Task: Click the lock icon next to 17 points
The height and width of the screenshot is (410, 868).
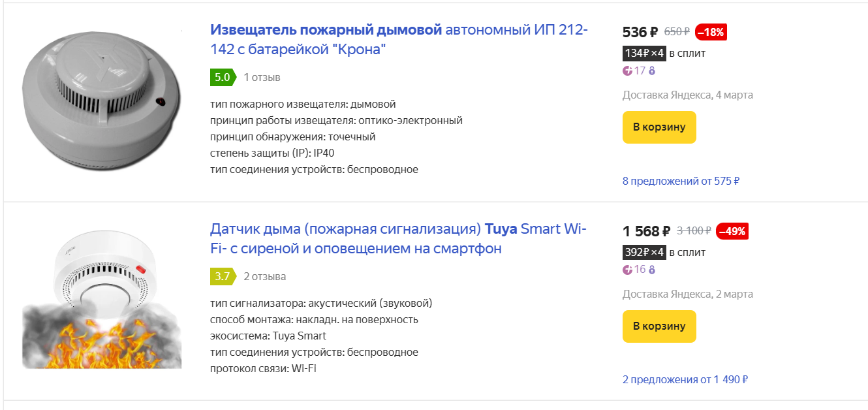Action: point(651,71)
